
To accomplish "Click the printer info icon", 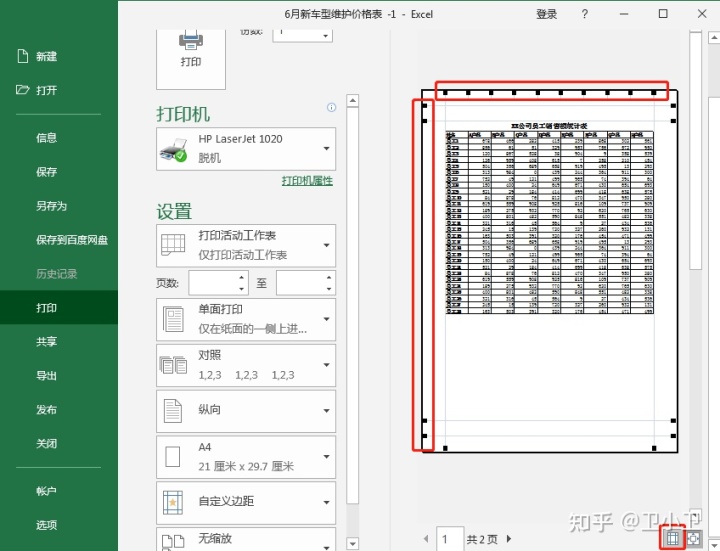I will 331,107.
